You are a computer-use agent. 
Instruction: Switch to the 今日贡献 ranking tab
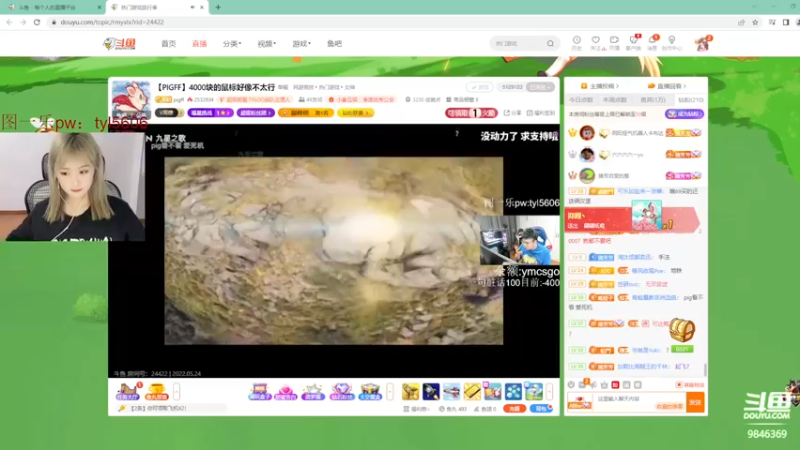pos(581,100)
